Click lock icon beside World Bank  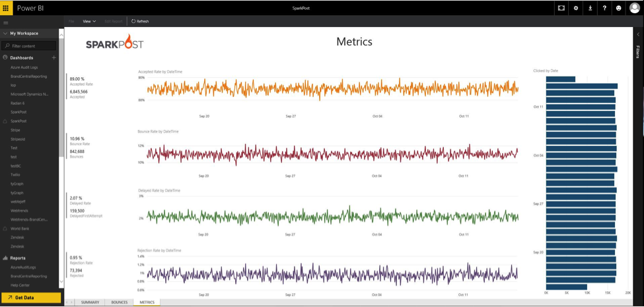pos(5,228)
